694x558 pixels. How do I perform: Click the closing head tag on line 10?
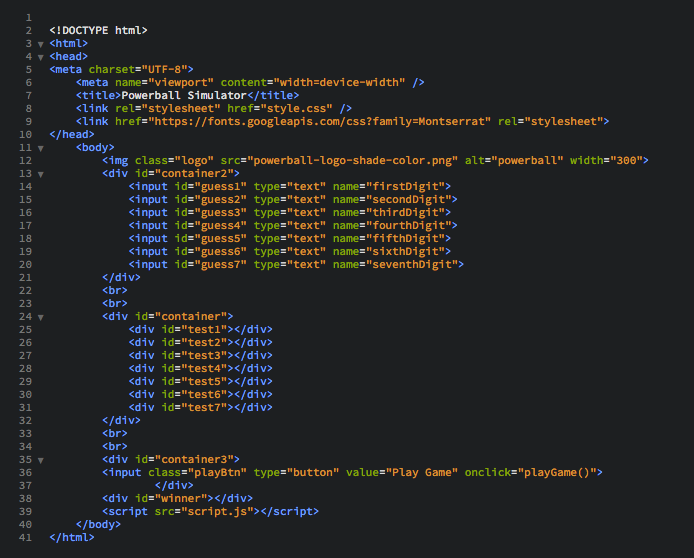(72, 135)
